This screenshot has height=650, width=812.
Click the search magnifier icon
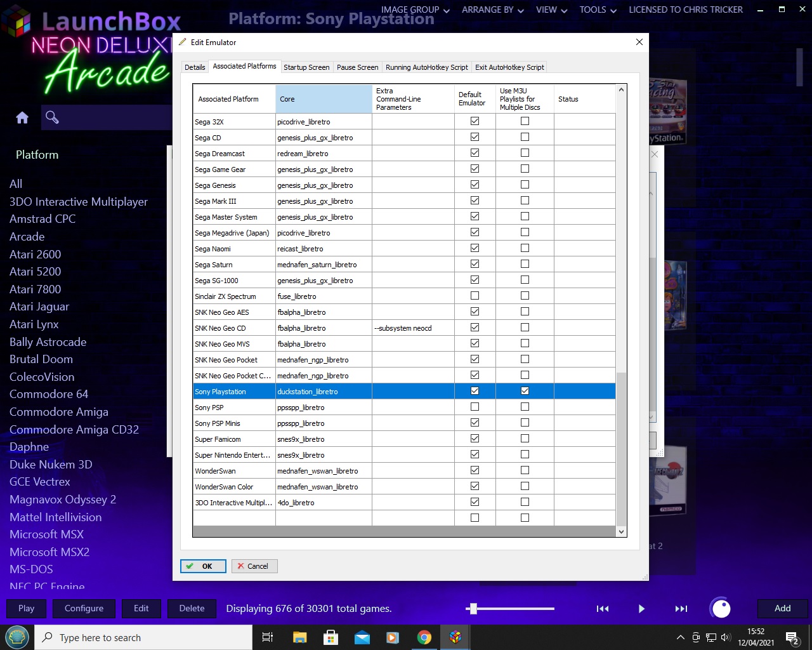pos(52,117)
